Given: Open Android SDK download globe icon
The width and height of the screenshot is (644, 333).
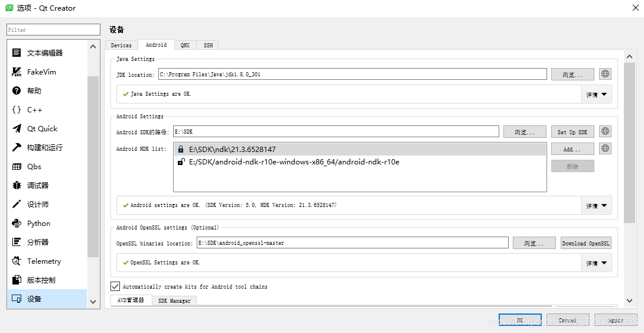Looking at the screenshot, I should pos(605,131).
